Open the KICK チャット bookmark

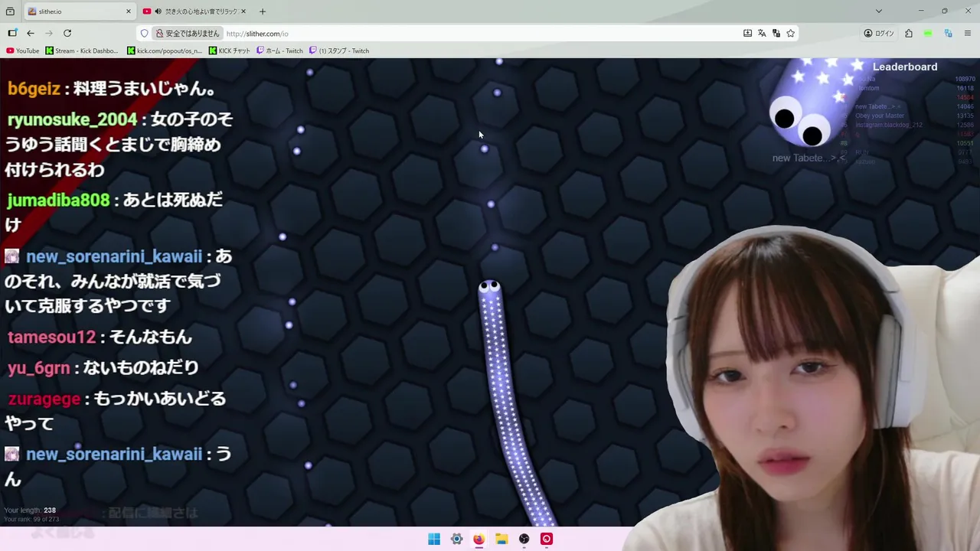point(230,51)
